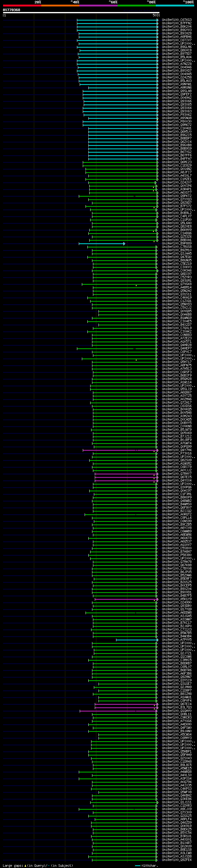Select the UniRef100_Q9FEF2 label

pyautogui.click(x=177, y=94)
